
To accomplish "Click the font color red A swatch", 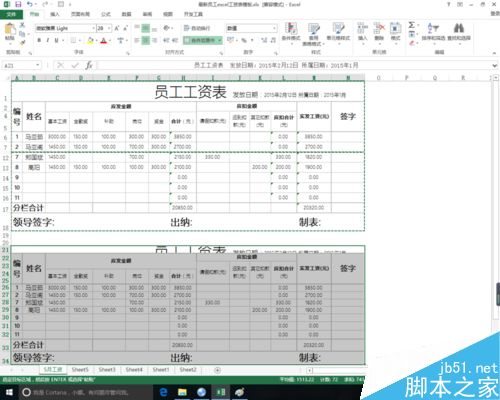I will point(104,40).
